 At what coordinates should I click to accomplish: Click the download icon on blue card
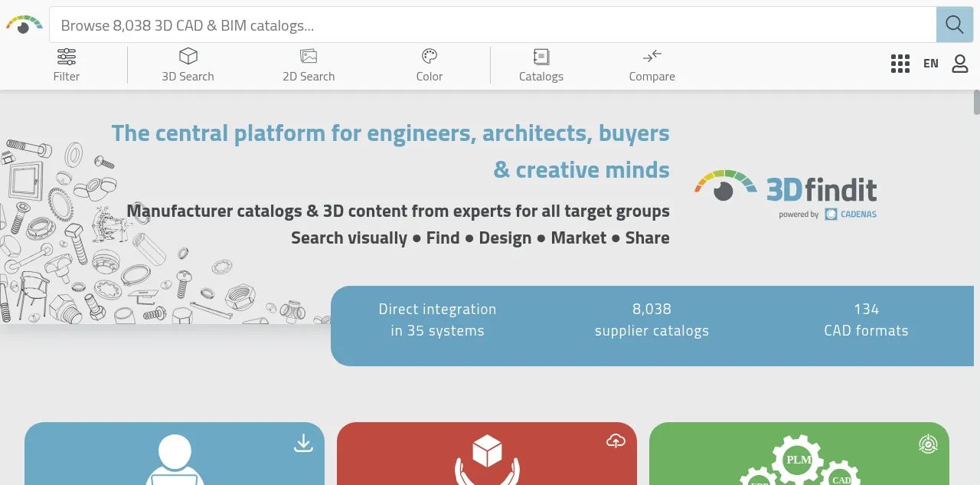pyautogui.click(x=304, y=443)
